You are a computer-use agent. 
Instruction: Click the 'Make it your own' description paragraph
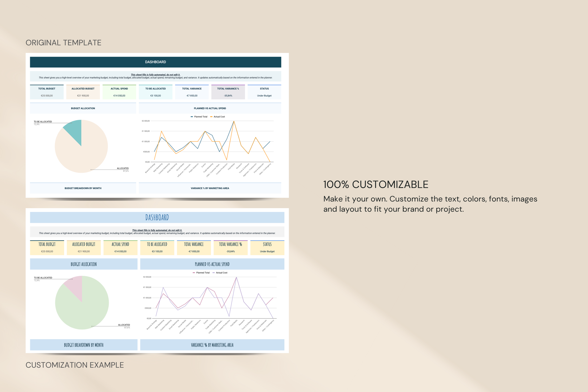click(x=430, y=204)
